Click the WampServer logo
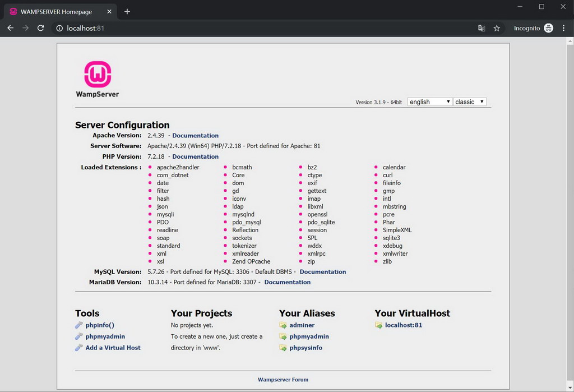Image resolution: width=574 pixels, height=392 pixels. coord(98,79)
